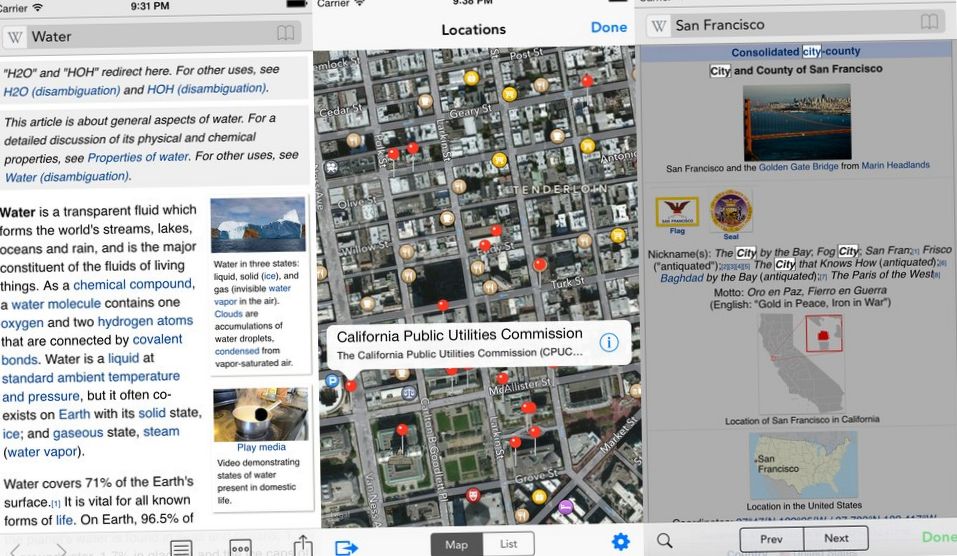957x556 pixels.
Task: Switch to the List view segment
Action: pos(508,544)
